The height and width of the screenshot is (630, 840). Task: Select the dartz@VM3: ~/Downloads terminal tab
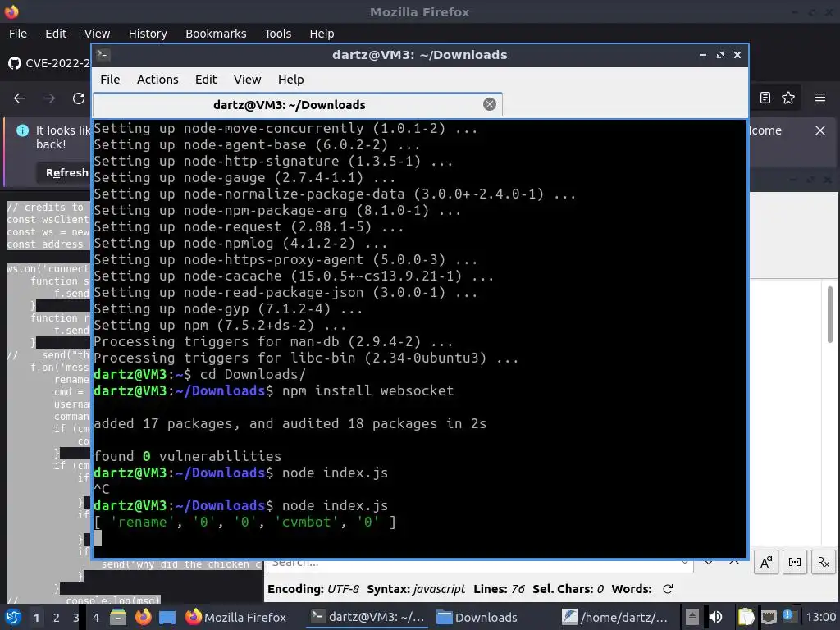[297, 105]
